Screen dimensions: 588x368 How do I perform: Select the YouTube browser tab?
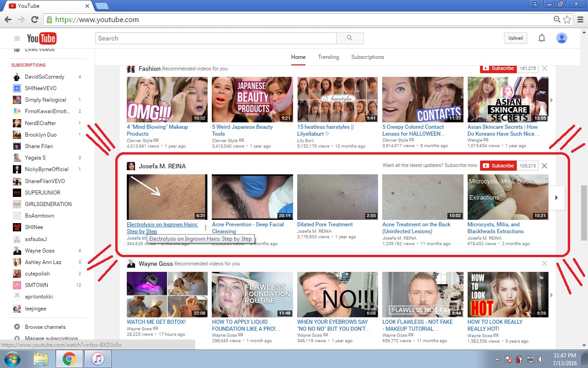coord(47,6)
